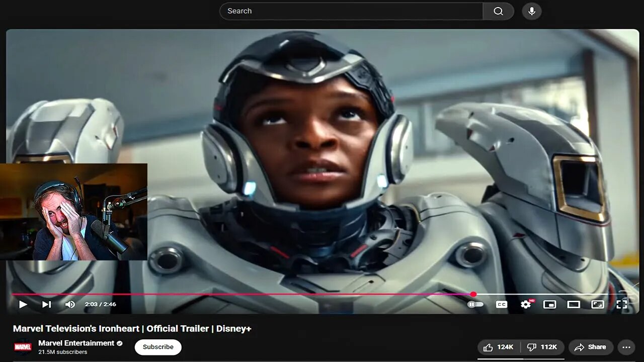Skip to the next video
644x362 pixels.
[46, 304]
